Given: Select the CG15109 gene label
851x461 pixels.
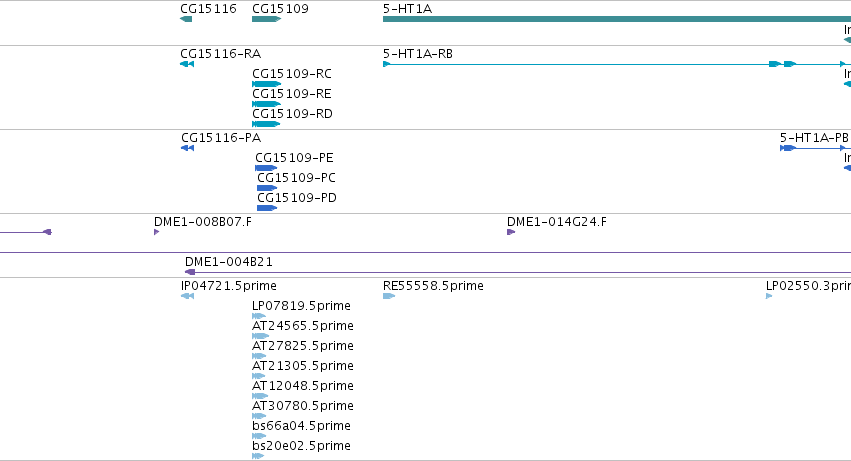Looking at the screenshot, I should click(280, 9).
